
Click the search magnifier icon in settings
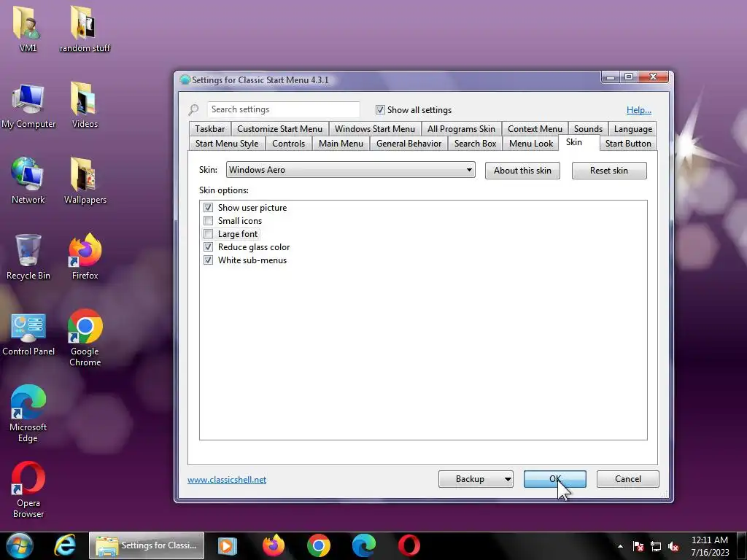[193, 110]
